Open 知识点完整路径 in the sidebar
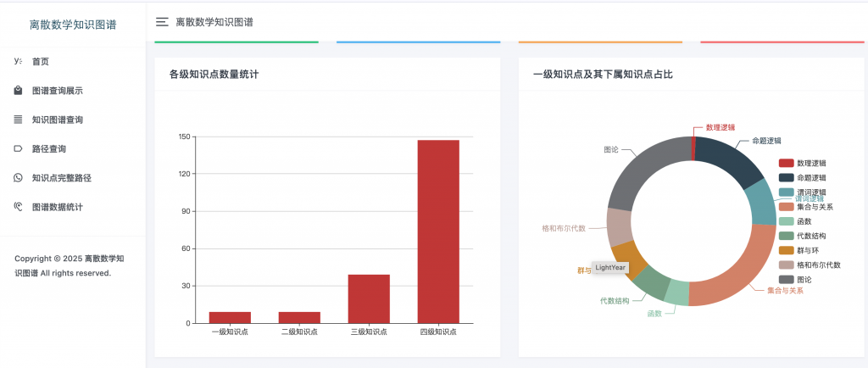This screenshot has width=868, height=368. (73, 178)
